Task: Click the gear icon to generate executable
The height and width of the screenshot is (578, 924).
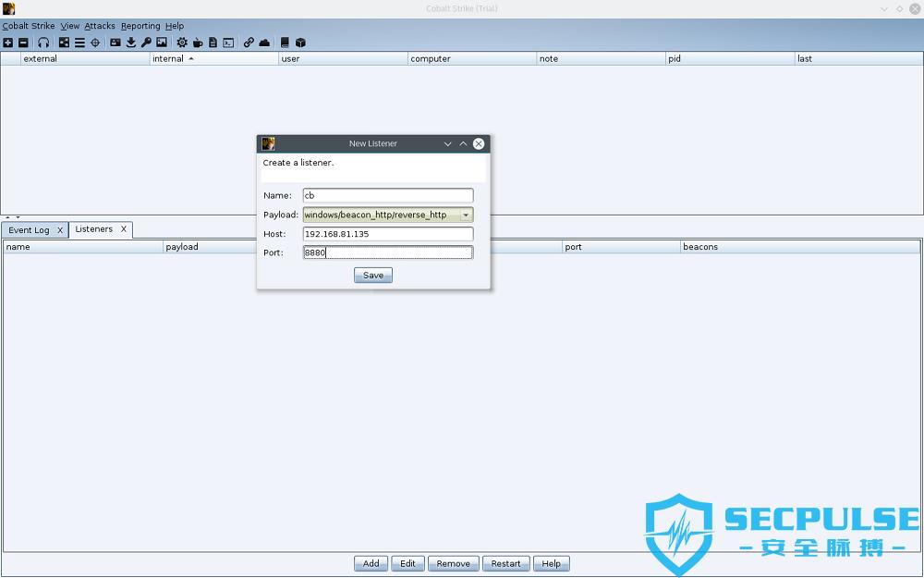Action: (x=182, y=43)
